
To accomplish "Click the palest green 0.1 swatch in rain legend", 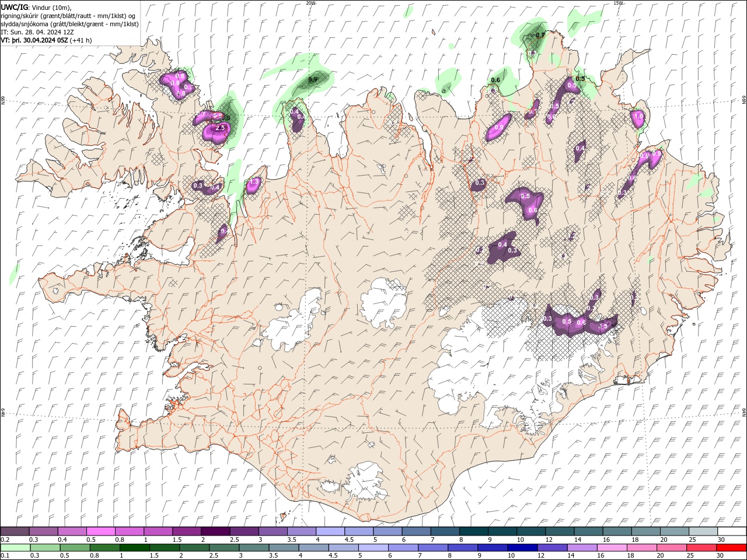I will [16, 548].
